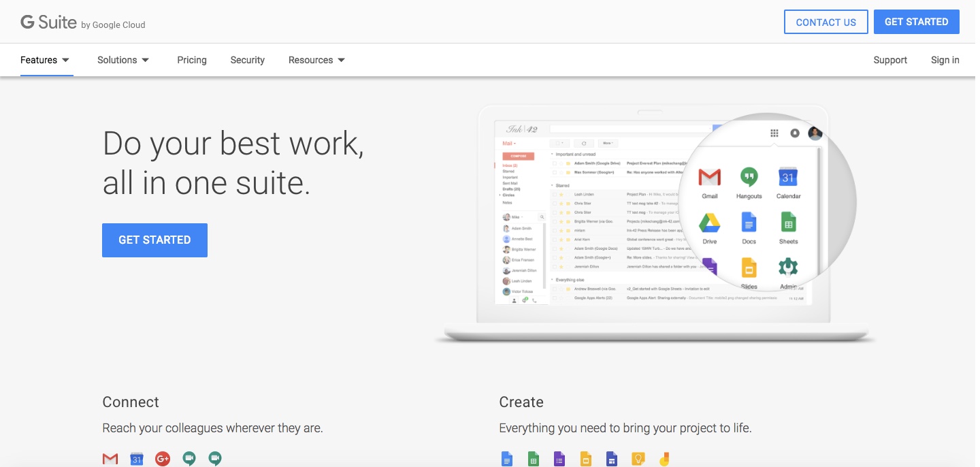This screenshot has width=980, height=467.
Task: Open the Sheets icon in the magnified launcher
Action: pos(788,222)
